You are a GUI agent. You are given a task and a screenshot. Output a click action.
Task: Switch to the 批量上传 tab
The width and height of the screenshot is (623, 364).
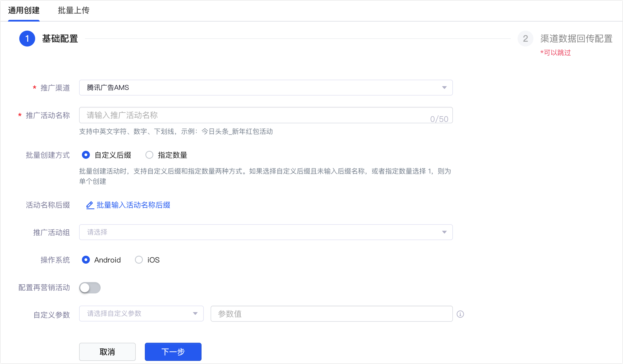(x=74, y=10)
